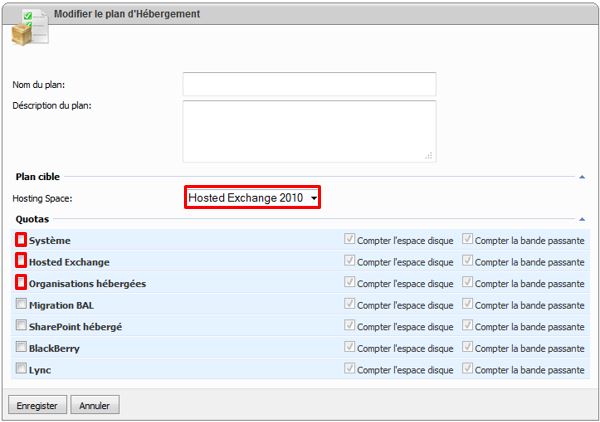The width and height of the screenshot is (600, 422).
Task: Collapse the Plan cible section
Action: (x=582, y=176)
